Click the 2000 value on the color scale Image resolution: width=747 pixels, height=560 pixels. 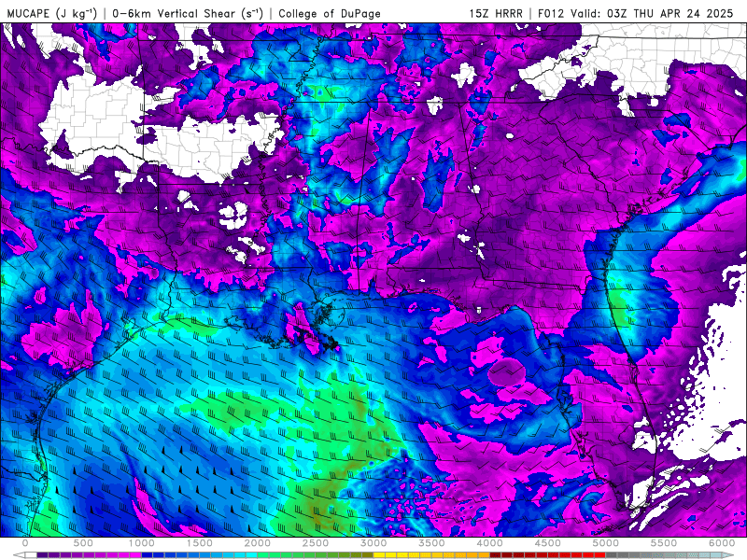pyautogui.click(x=258, y=543)
